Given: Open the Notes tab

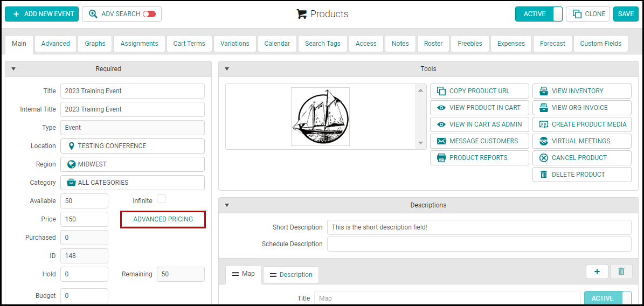Looking at the screenshot, I should pos(400,44).
